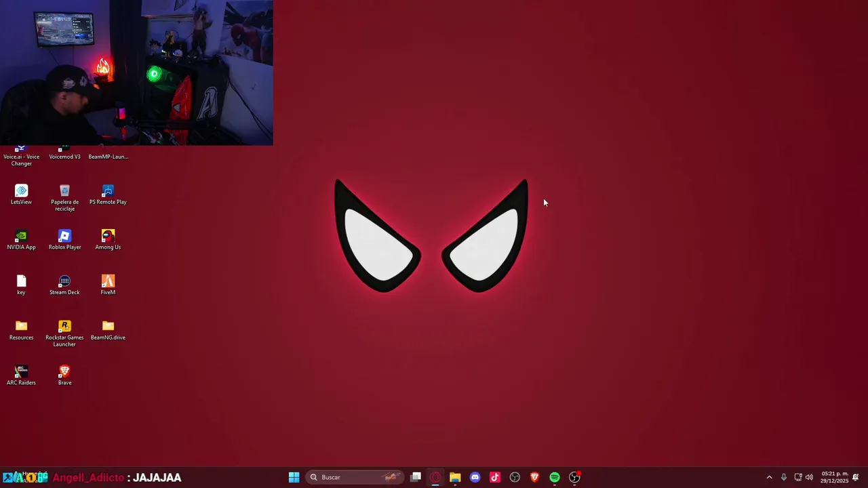Select the Among Us desktop shortcut
The width and height of the screenshot is (868, 488).
pos(108,240)
